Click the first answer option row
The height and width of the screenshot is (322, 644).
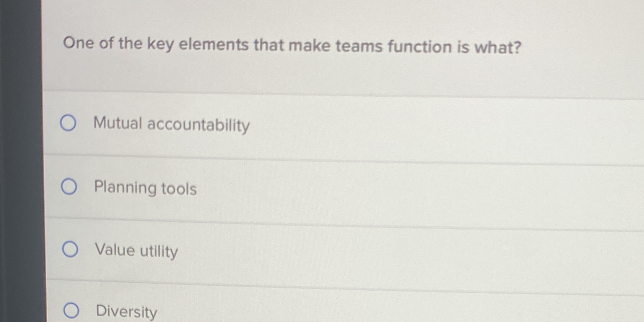click(x=268, y=123)
